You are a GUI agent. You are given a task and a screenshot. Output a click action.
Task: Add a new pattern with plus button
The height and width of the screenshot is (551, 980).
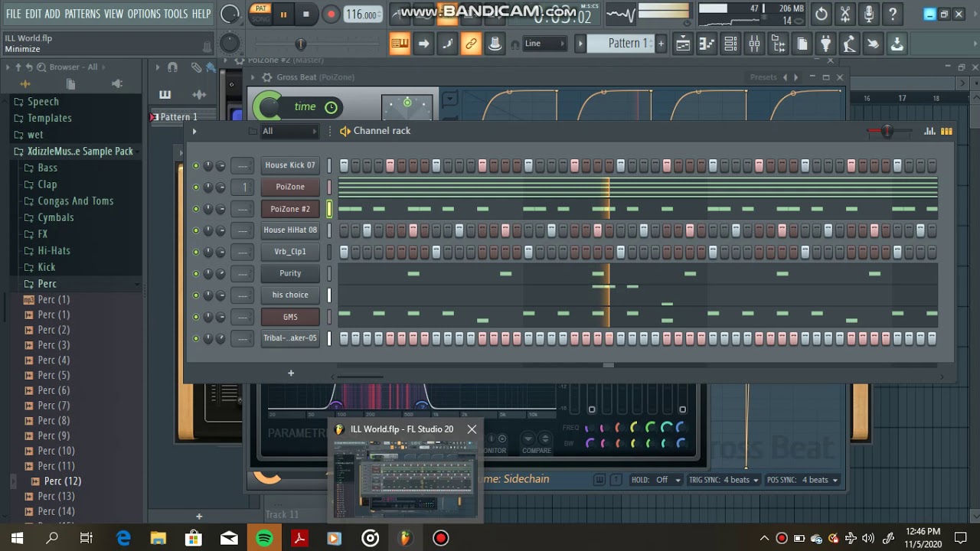[x=661, y=44]
